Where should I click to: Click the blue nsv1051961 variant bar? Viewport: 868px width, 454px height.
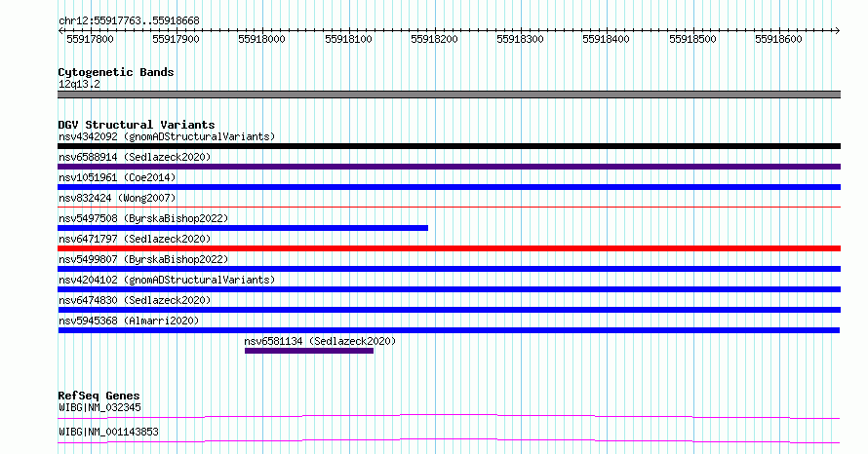point(449,187)
